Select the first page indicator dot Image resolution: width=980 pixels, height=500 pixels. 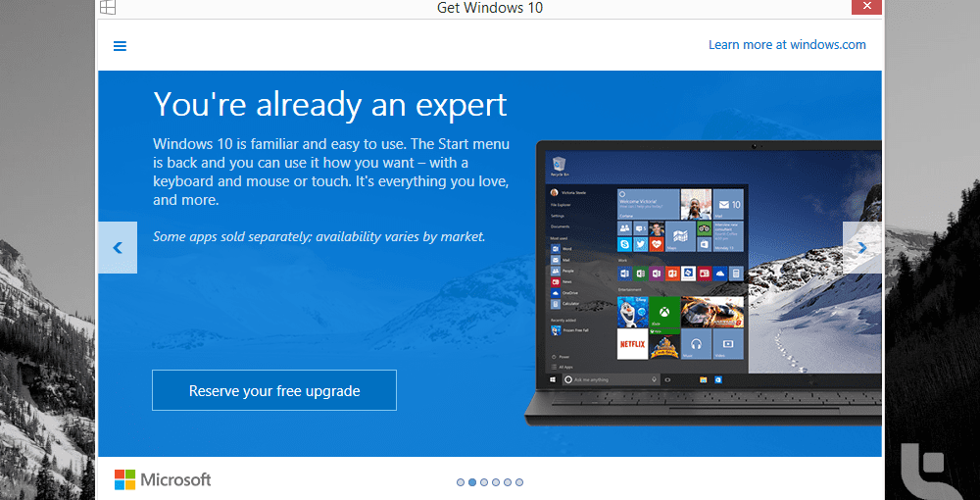coord(461,482)
